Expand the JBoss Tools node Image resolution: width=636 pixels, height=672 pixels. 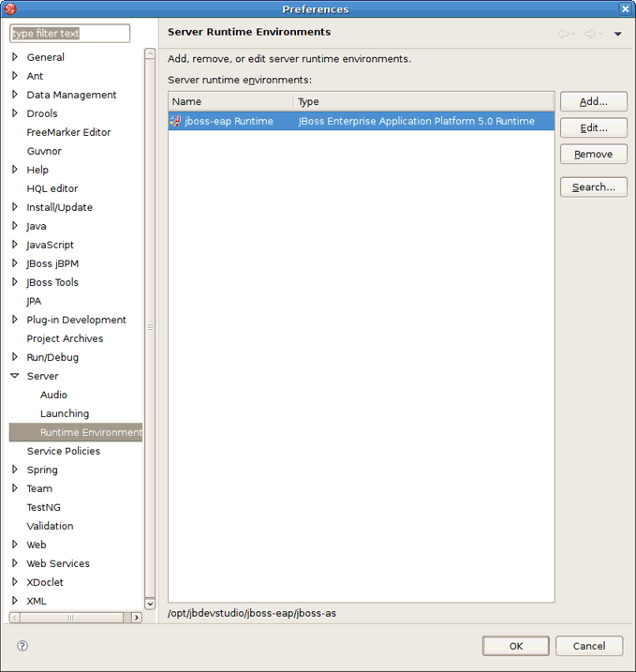tap(15, 282)
